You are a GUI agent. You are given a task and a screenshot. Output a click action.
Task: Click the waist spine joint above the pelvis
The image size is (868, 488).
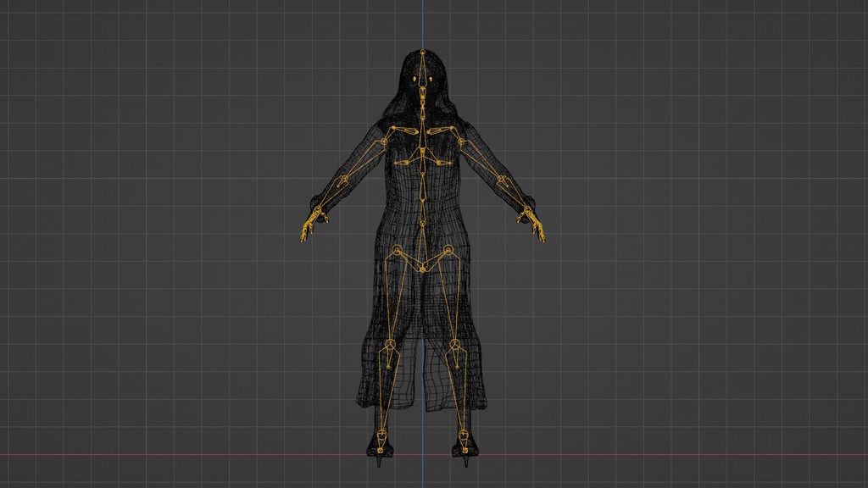point(422,223)
